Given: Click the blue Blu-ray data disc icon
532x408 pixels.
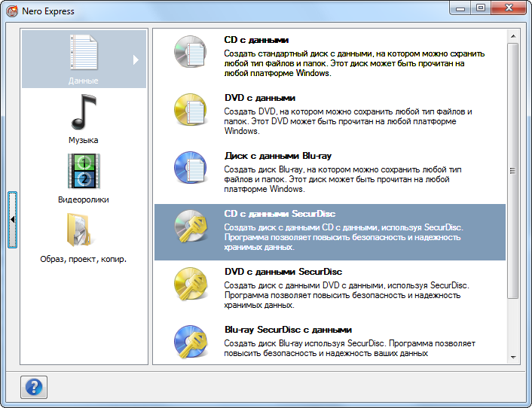Looking at the screenshot, I should [191, 168].
